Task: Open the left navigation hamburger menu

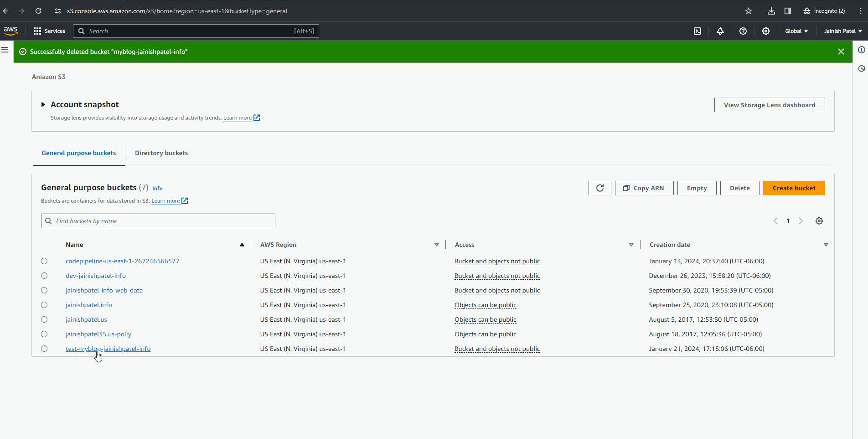Action: tap(5, 50)
